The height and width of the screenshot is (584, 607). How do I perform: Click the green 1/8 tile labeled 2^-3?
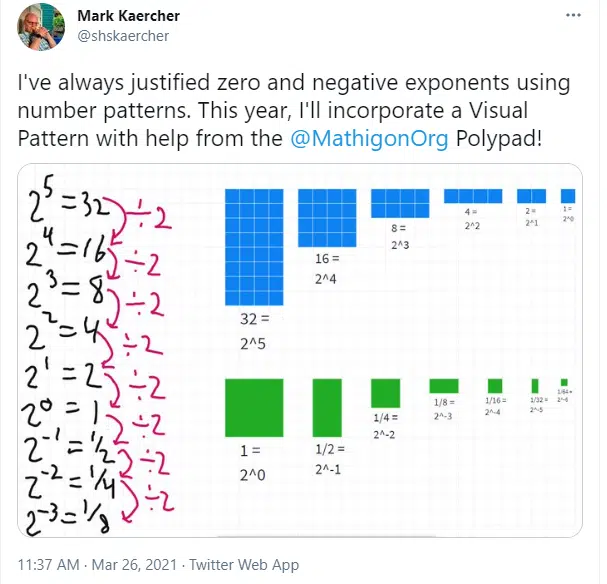pyautogui.click(x=444, y=386)
